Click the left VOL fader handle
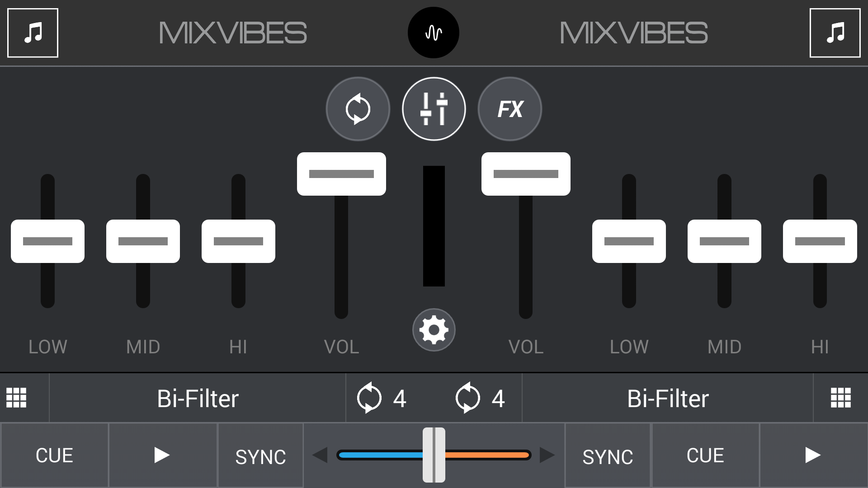The width and height of the screenshot is (868, 488). point(341,174)
